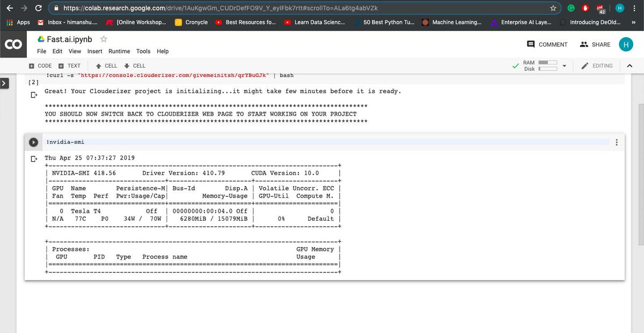Open the nvidia-smi cell options menu
Screen dimensions: 644x333
617,142
